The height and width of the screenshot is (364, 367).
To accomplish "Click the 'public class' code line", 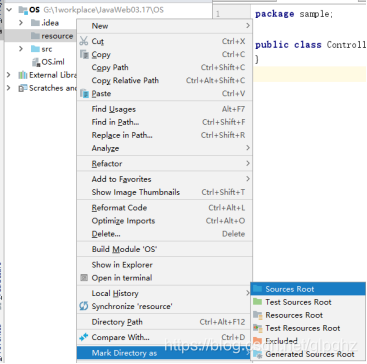I will pos(310,45).
